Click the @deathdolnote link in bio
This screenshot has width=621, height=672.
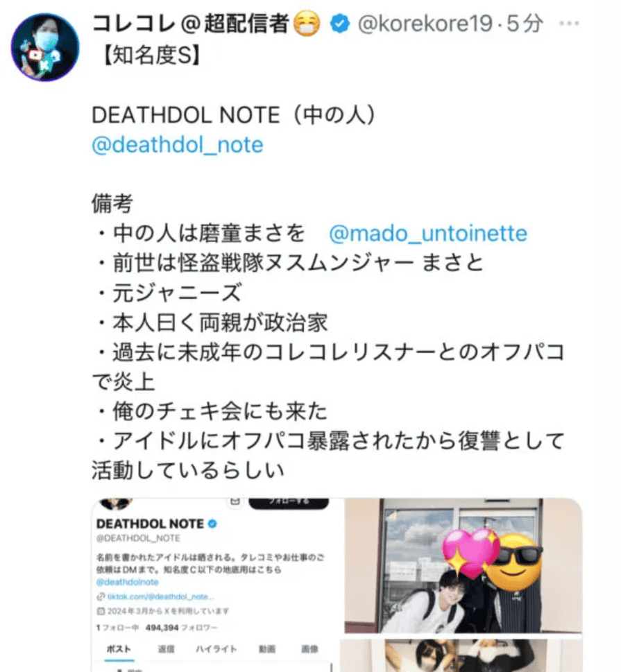tap(128, 582)
